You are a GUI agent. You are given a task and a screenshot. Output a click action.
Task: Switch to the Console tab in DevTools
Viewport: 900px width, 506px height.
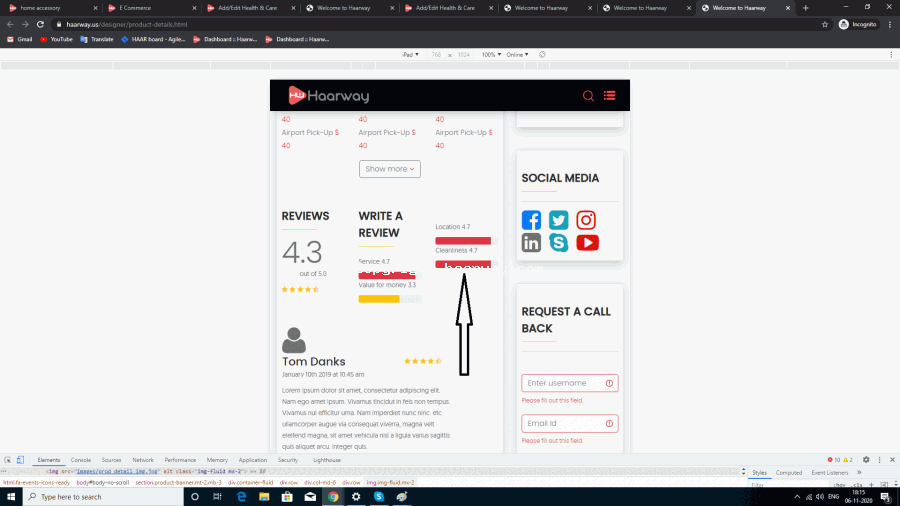(x=80, y=460)
